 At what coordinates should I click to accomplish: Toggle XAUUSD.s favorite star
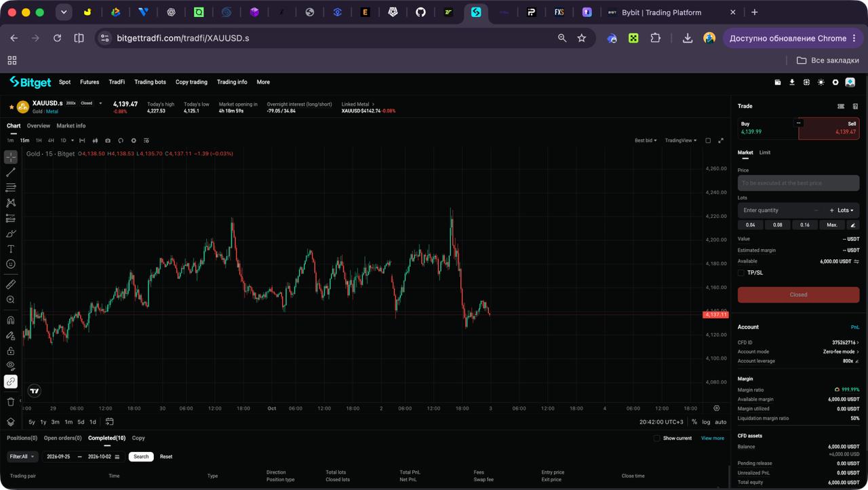point(12,107)
